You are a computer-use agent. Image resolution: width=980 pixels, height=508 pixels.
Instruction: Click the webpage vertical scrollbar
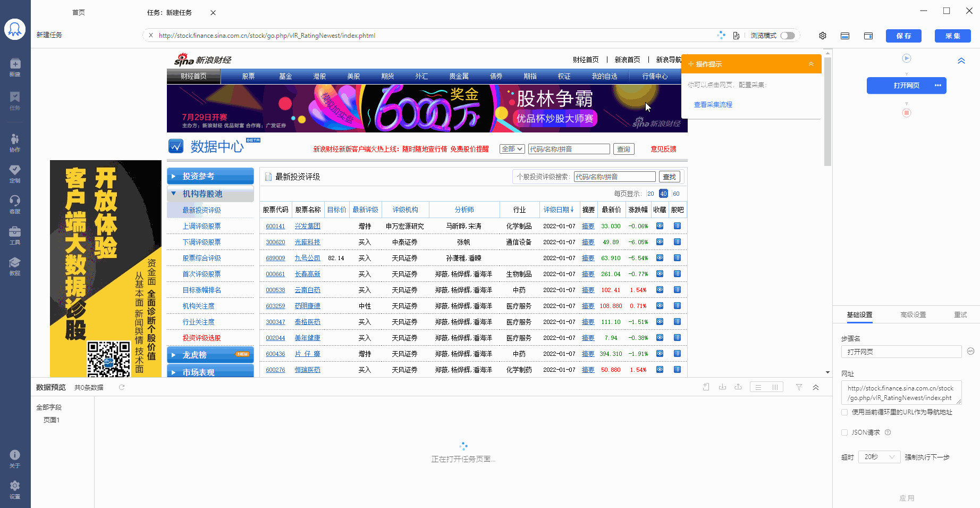(827, 112)
